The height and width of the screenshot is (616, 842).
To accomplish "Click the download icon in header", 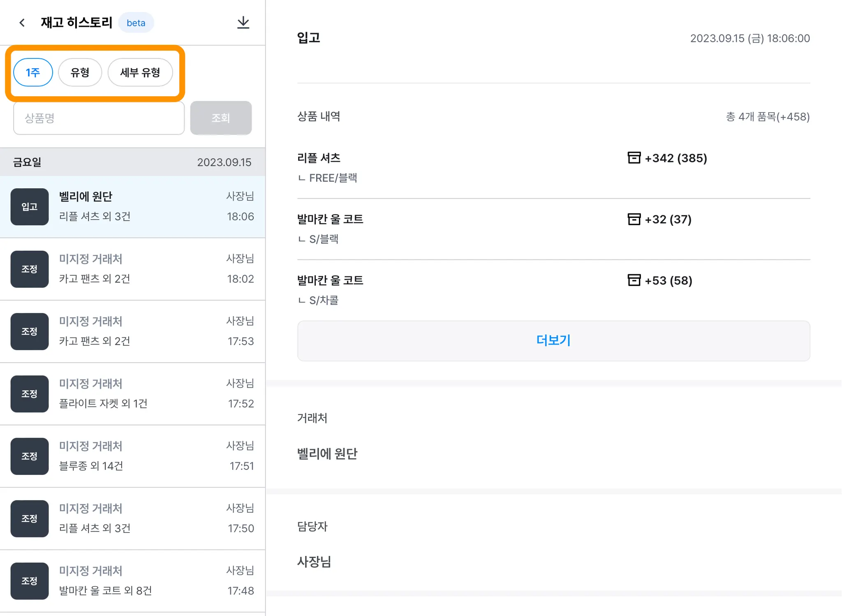I will coord(243,23).
